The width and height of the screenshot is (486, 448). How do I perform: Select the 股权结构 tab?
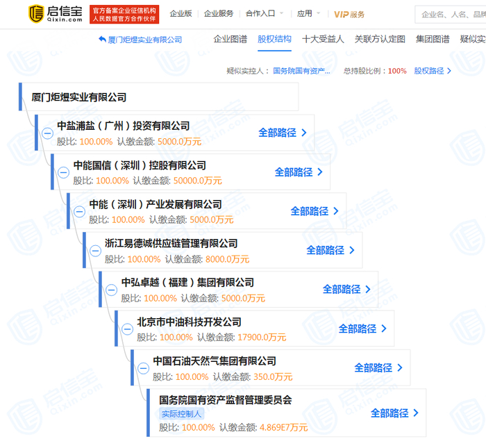click(x=274, y=39)
